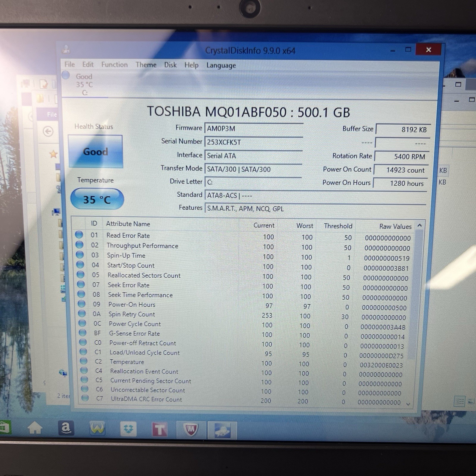Click raw value 0032000E0023 of Temperature
This screenshot has height=476, width=476.
[x=381, y=365]
